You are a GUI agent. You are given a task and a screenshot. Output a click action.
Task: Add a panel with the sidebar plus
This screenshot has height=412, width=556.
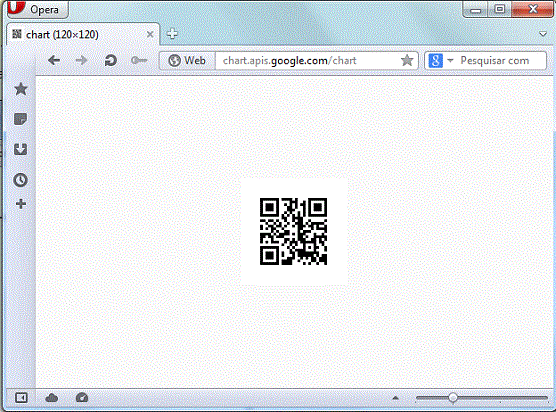pyautogui.click(x=21, y=204)
